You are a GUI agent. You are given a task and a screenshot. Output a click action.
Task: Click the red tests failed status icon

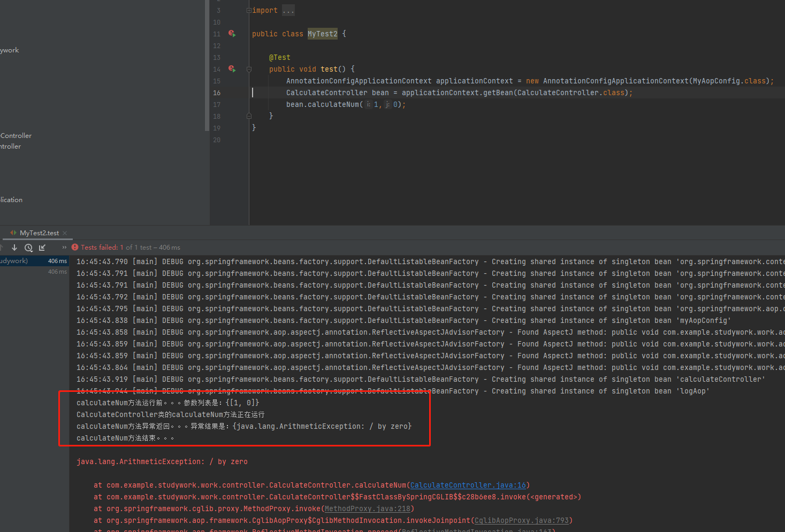tap(75, 248)
